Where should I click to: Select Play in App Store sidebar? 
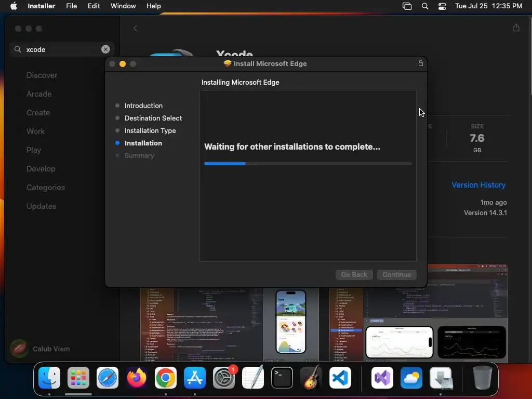(34, 150)
